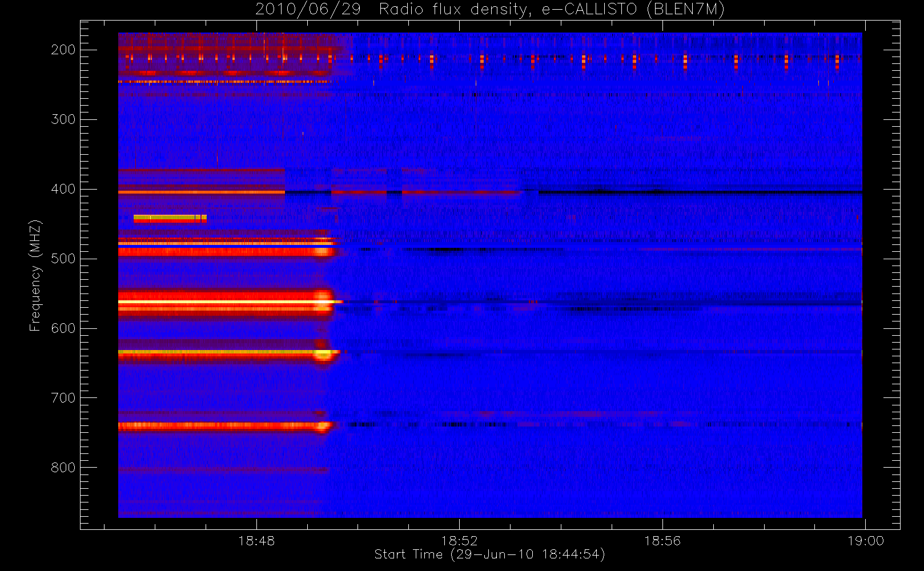
Task: Click the 800 frequency tick label
Action: [x=63, y=468]
